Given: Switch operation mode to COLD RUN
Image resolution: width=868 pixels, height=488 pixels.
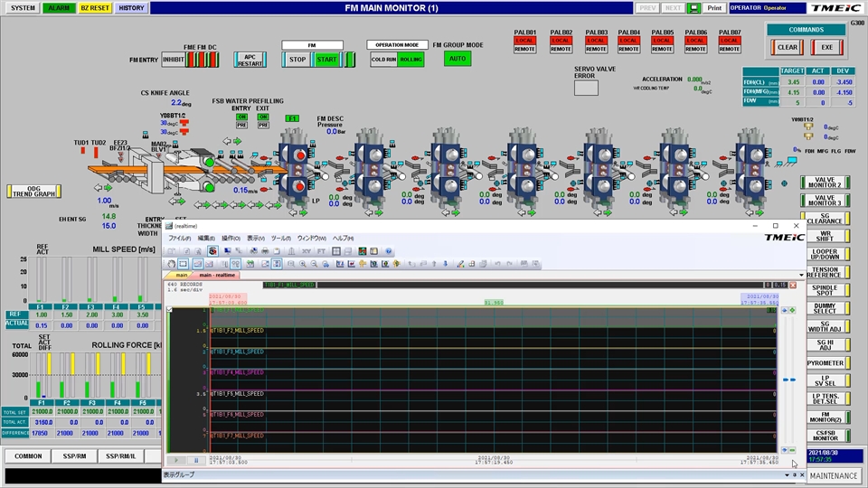Looking at the screenshot, I should 383,59.
